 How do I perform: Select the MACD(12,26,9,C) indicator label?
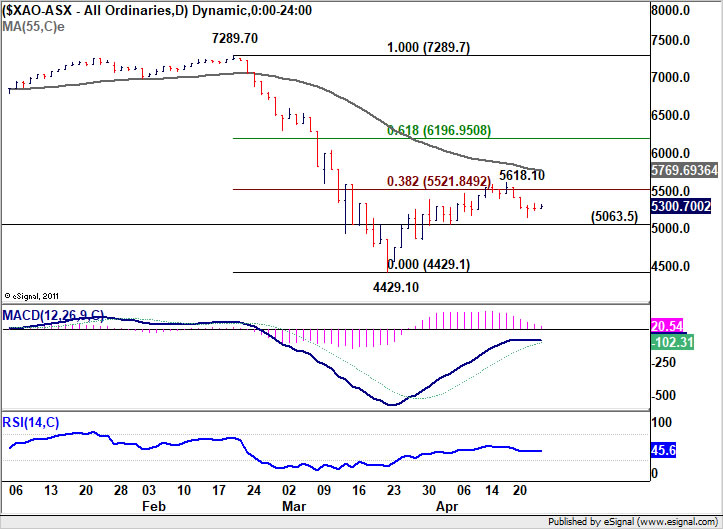53,315
